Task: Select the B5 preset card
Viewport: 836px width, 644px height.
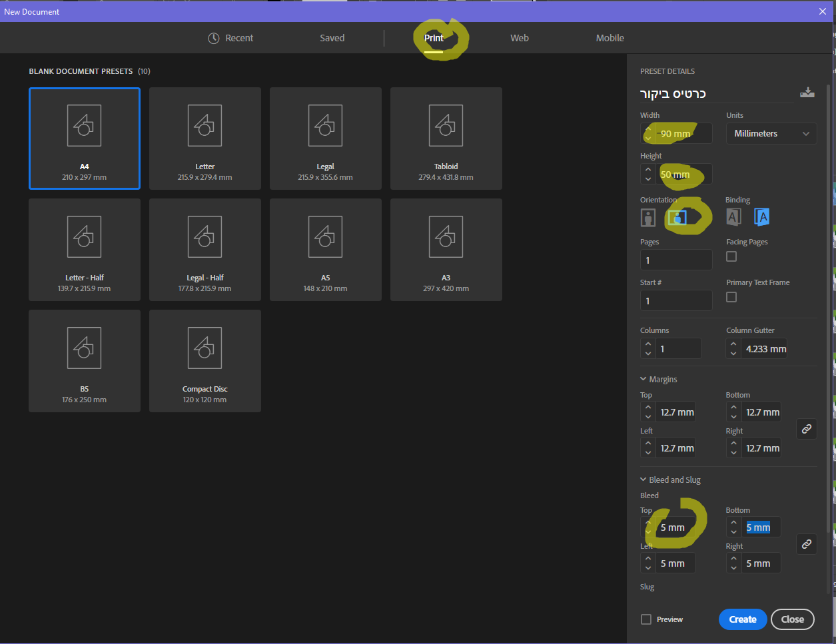Action: coord(85,361)
